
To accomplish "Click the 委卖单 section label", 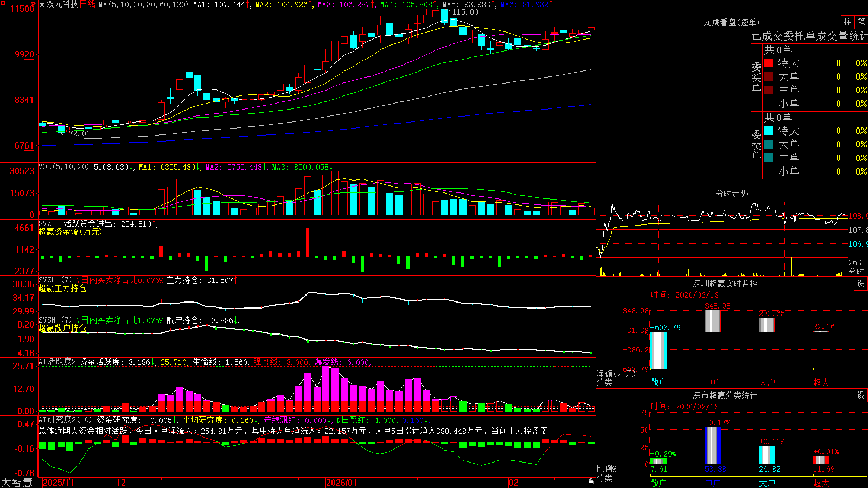I will 756,145.
